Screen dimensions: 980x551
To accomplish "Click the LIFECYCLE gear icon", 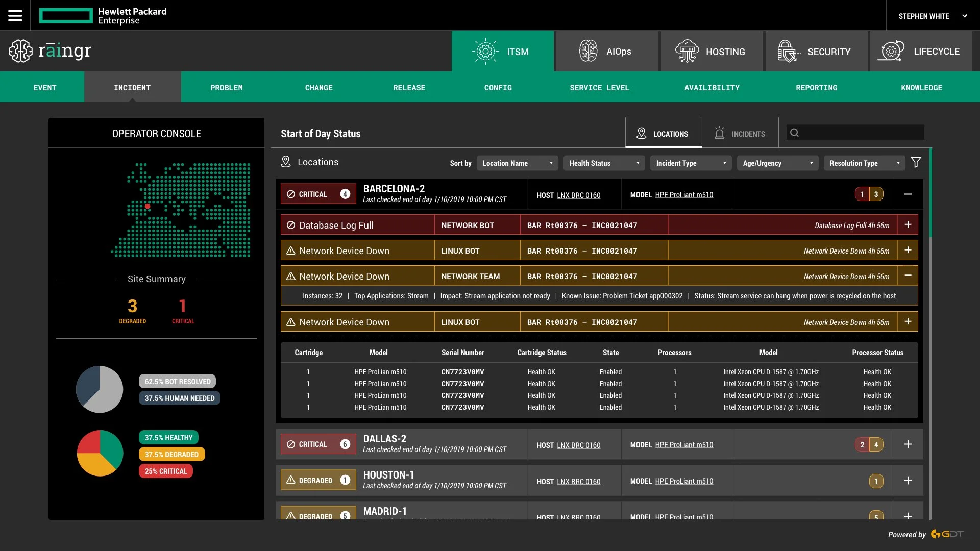I will [x=891, y=51].
